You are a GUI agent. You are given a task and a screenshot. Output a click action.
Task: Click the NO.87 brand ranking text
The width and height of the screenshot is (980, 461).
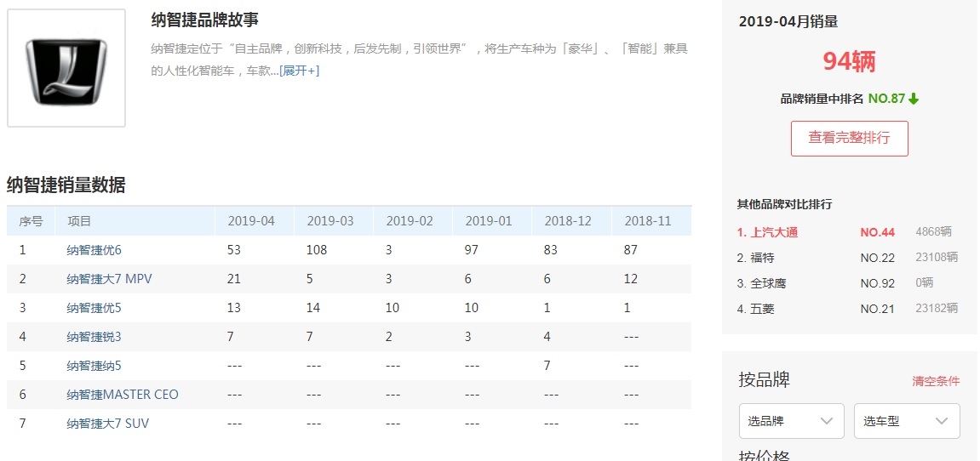pyautogui.click(x=886, y=99)
